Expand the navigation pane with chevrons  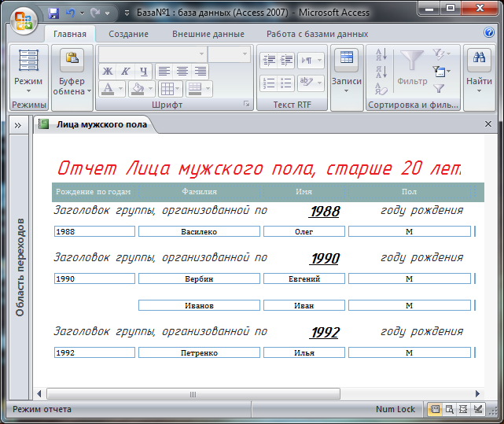click(x=17, y=125)
